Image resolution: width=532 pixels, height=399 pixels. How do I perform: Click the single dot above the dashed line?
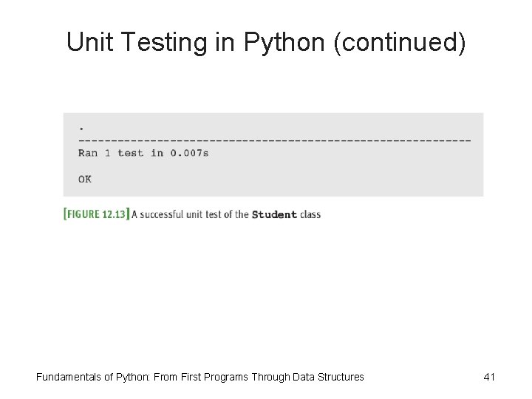[81, 128]
